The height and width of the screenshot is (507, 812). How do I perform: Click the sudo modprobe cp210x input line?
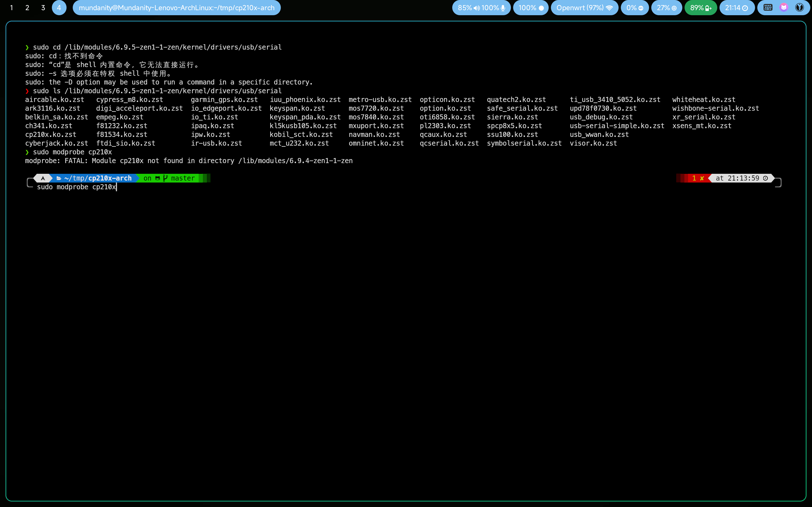coord(76,187)
